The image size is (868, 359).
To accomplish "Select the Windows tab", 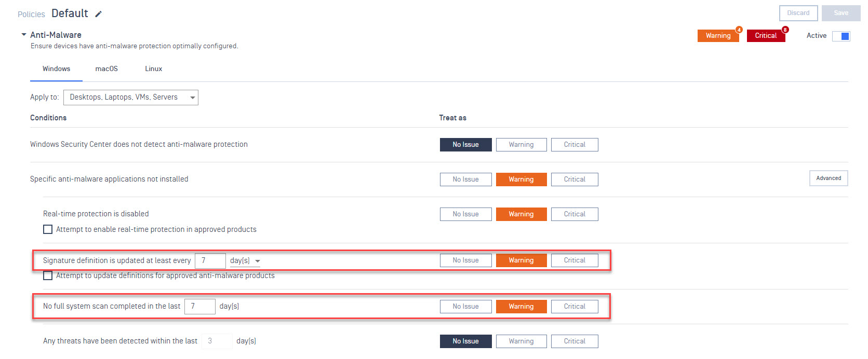I will (56, 69).
